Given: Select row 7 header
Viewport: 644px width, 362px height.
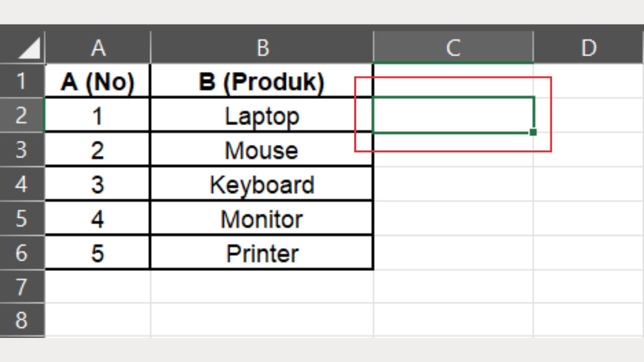Looking at the screenshot, I should point(22,287).
